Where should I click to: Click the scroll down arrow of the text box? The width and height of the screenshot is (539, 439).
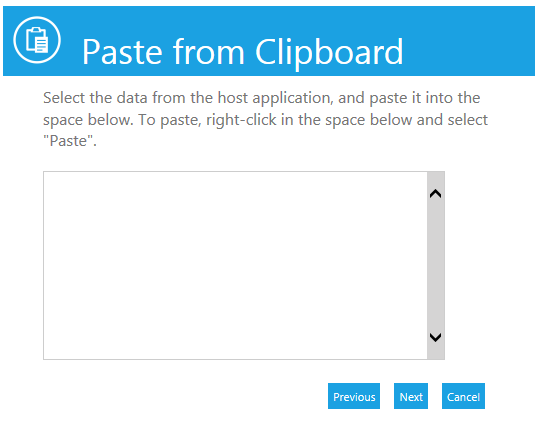coord(436,337)
